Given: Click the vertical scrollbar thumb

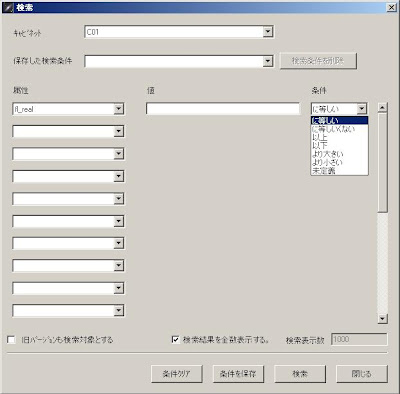Looking at the screenshot, I should [382, 162].
